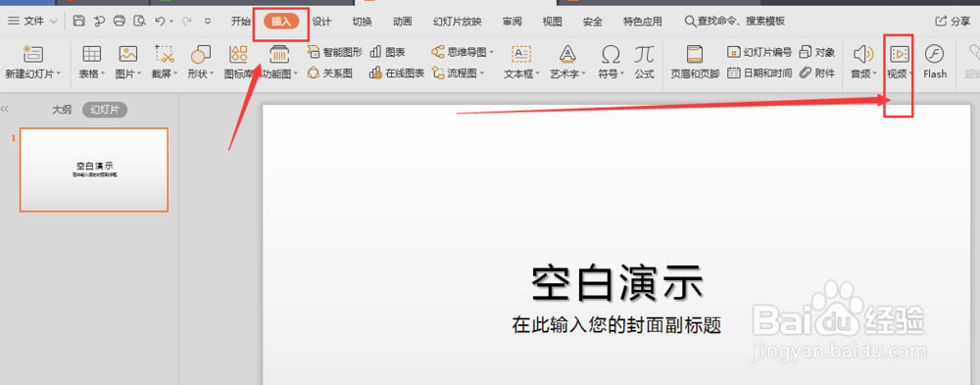980x385 pixels.
Task: Insert a 关系图 relationship diagram
Action: click(x=329, y=73)
